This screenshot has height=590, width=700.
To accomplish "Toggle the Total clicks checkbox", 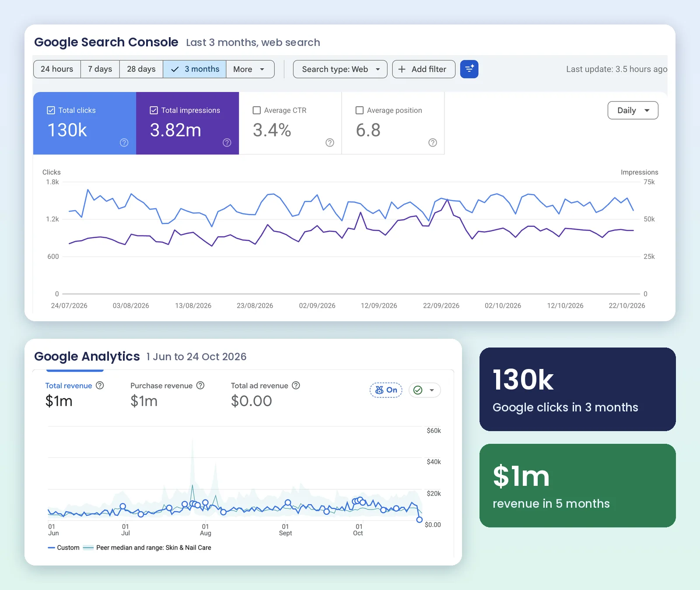I will pos(51,110).
